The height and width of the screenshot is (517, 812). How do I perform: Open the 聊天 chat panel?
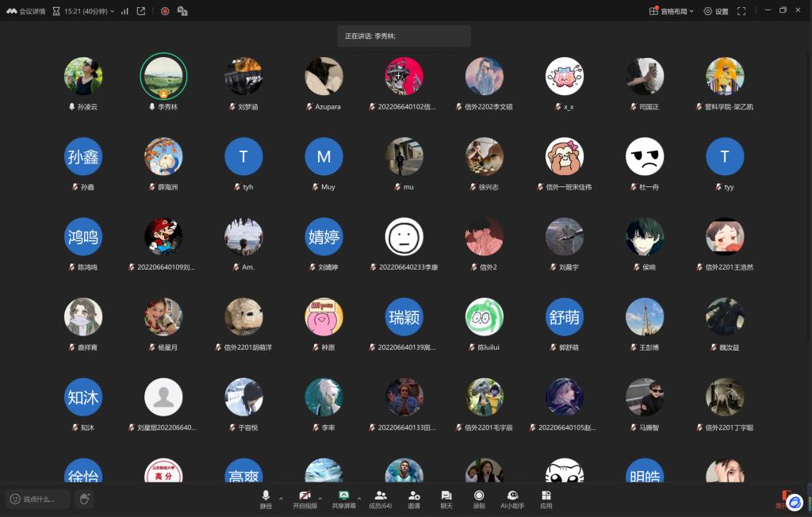point(446,499)
